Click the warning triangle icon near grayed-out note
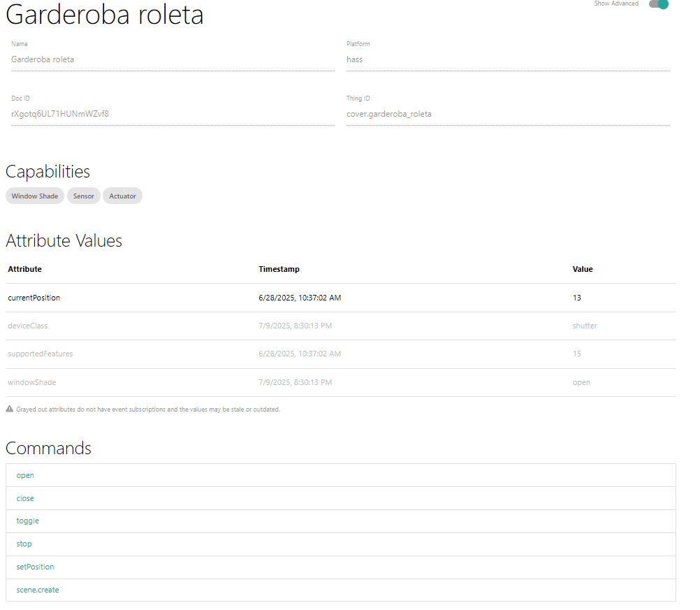The width and height of the screenshot is (700, 610). click(10, 409)
